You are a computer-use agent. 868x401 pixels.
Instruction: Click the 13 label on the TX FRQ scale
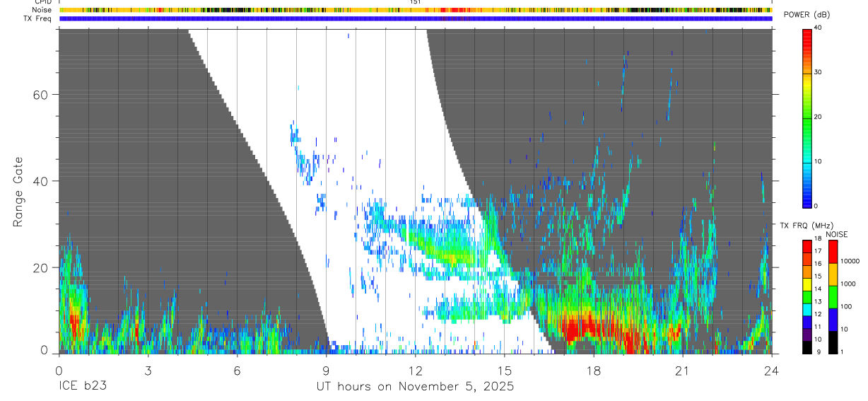pos(818,301)
